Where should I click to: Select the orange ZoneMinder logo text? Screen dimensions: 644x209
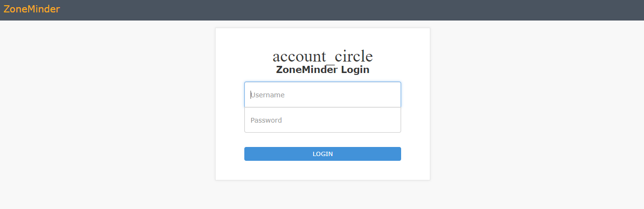[32, 9]
